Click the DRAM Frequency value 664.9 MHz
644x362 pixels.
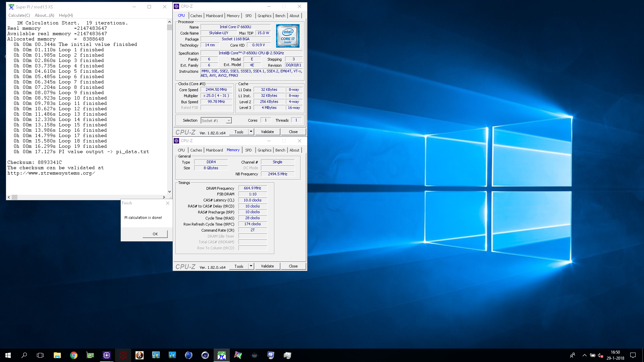(x=253, y=188)
